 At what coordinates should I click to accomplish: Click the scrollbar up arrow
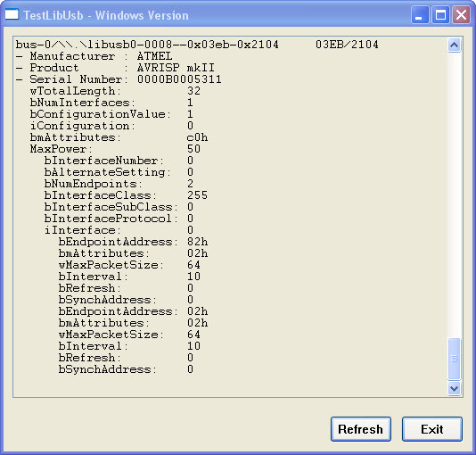coord(454,45)
